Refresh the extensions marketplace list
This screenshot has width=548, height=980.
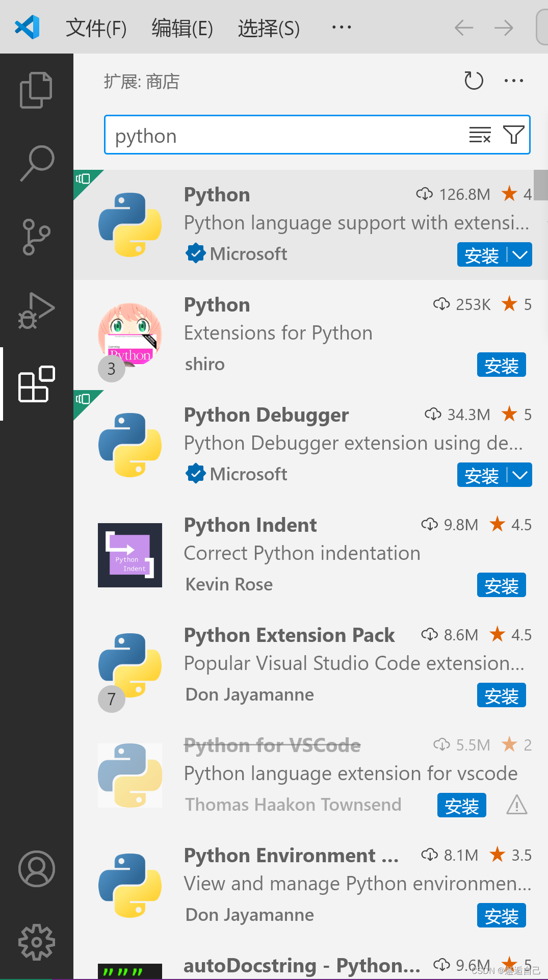click(474, 81)
